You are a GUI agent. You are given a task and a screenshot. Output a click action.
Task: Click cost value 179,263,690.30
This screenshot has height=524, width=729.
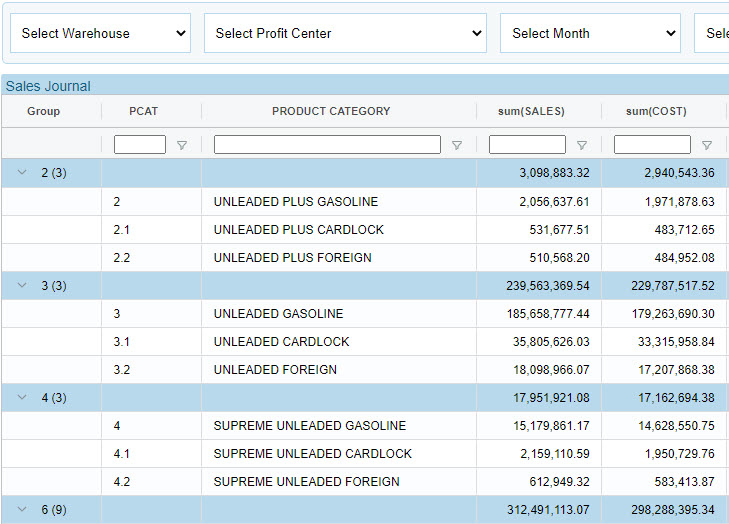(673, 314)
